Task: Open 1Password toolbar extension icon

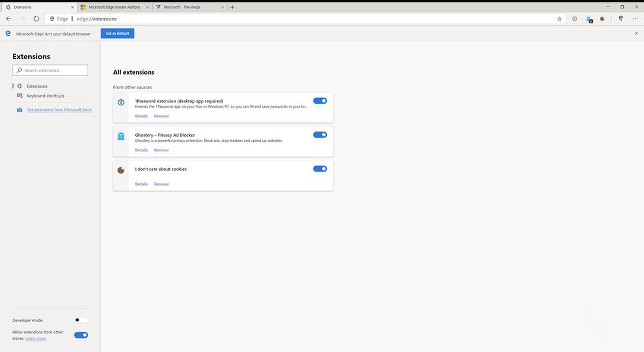Action: [x=574, y=19]
